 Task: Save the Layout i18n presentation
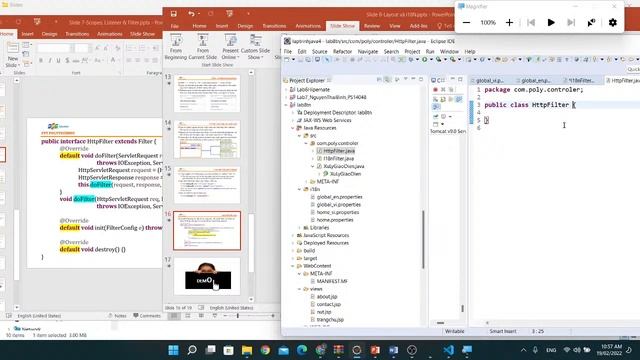click(173, 14)
